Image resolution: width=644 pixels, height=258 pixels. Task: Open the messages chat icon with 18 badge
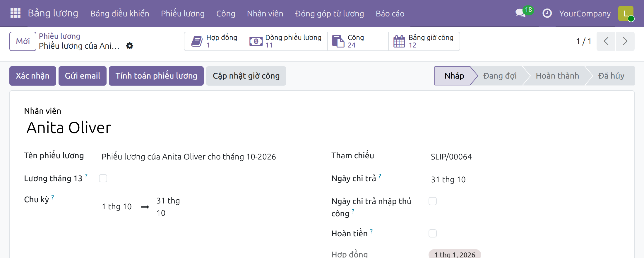click(524, 12)
